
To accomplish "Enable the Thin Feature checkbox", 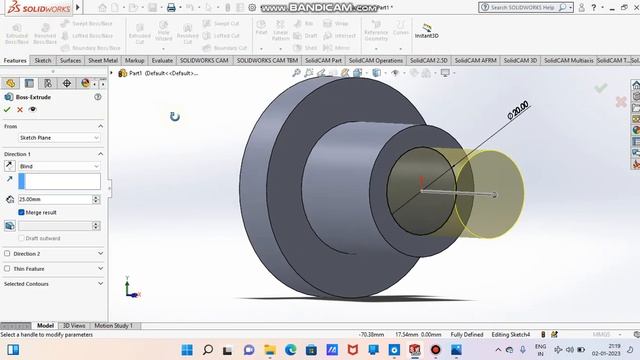I will pos(7,269).
